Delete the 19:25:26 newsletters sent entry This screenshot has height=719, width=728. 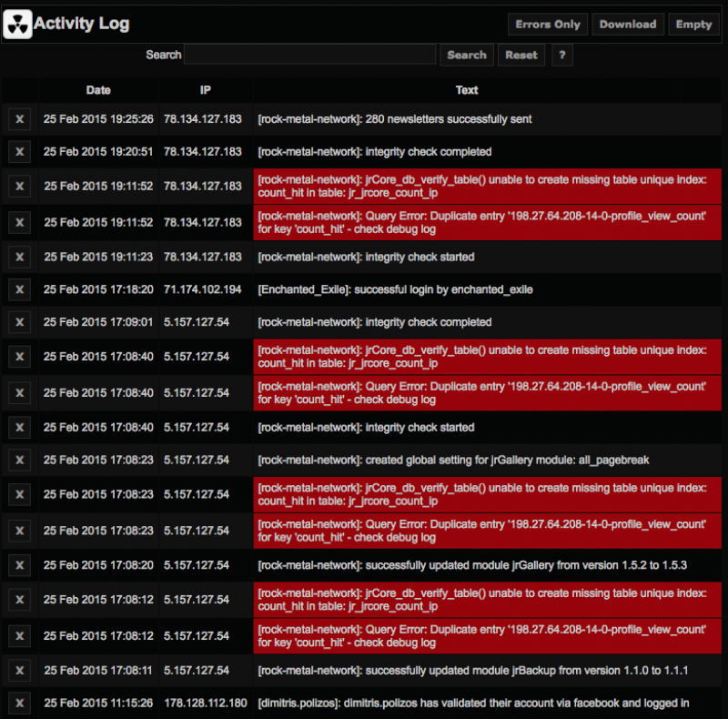click(19, 119)
